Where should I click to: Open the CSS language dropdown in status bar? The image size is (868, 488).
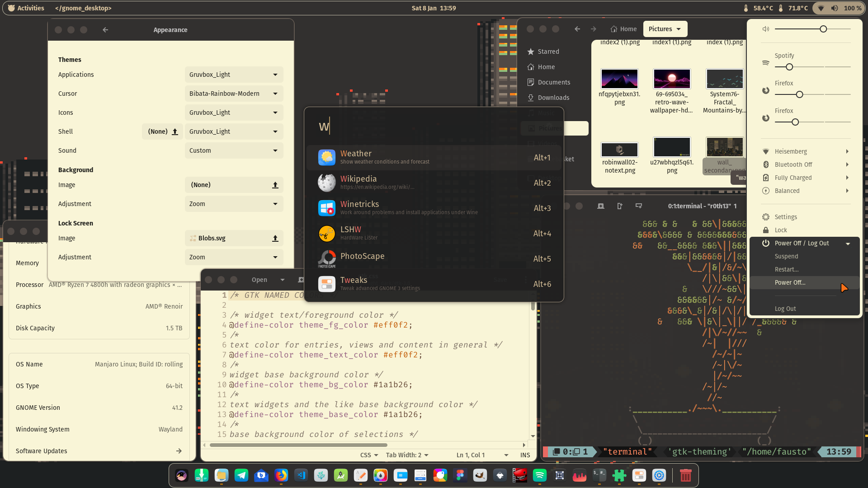369,455
